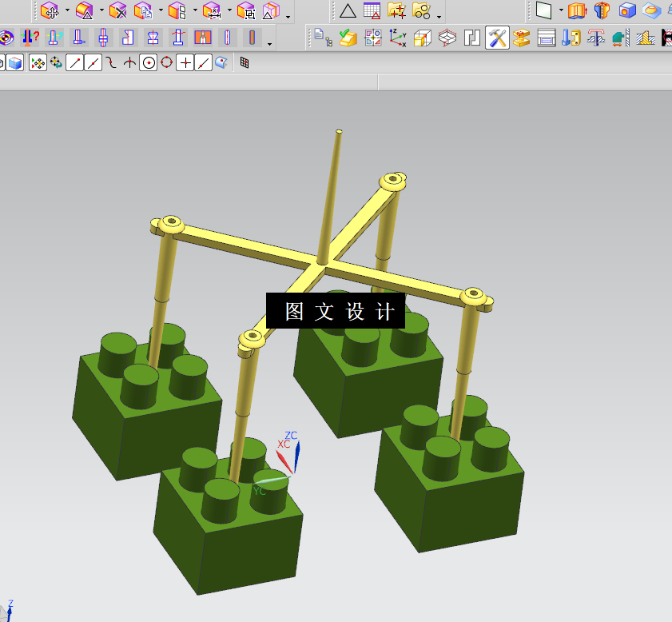
Task: Toggle Existing Point snap
Action: pos(185,63)
